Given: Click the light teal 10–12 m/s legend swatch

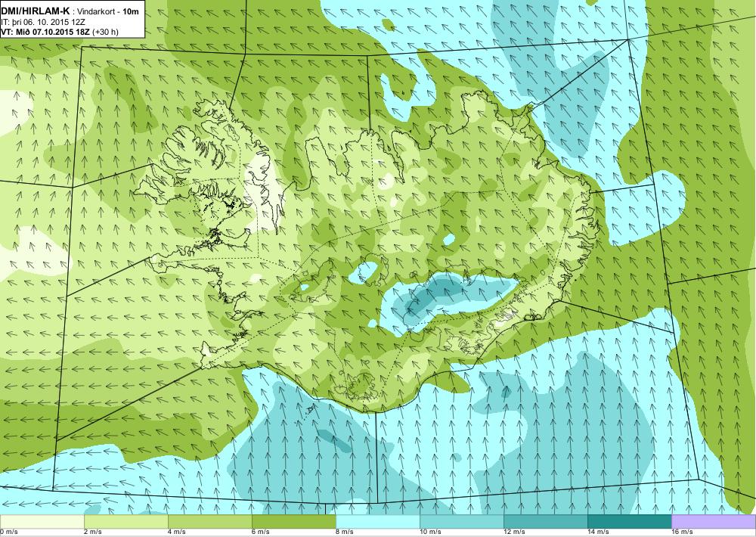Looking at the screenshot, I should coord(462,522).
